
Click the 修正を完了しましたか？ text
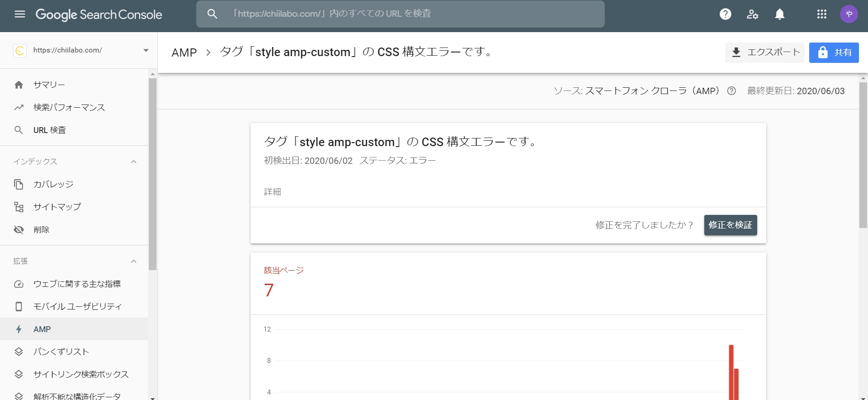[x=645, y=225]
